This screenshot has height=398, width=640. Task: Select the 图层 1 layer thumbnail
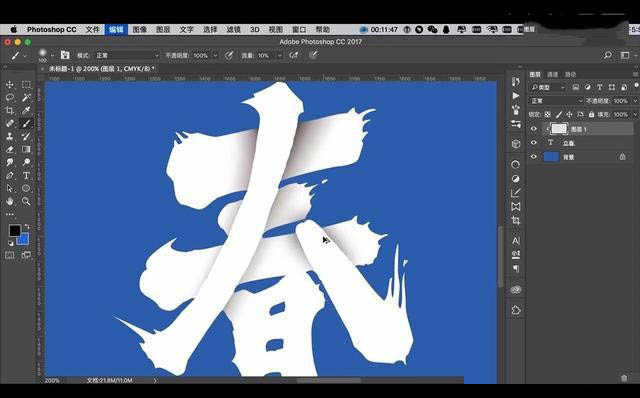(559, 129)
